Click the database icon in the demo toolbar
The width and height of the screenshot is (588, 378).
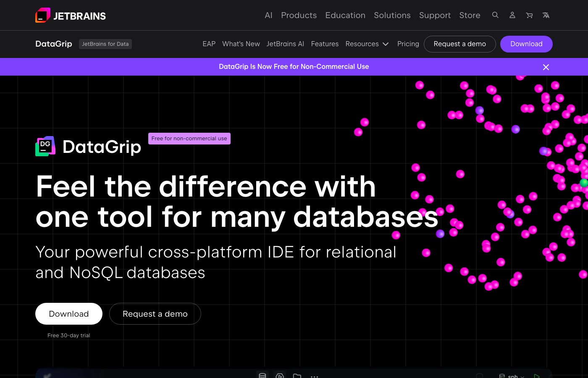[262, 375]
